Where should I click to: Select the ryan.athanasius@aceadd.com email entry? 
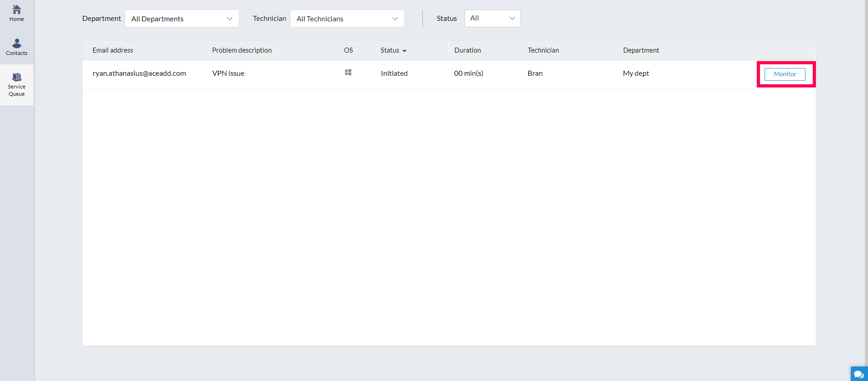[139, 73]
